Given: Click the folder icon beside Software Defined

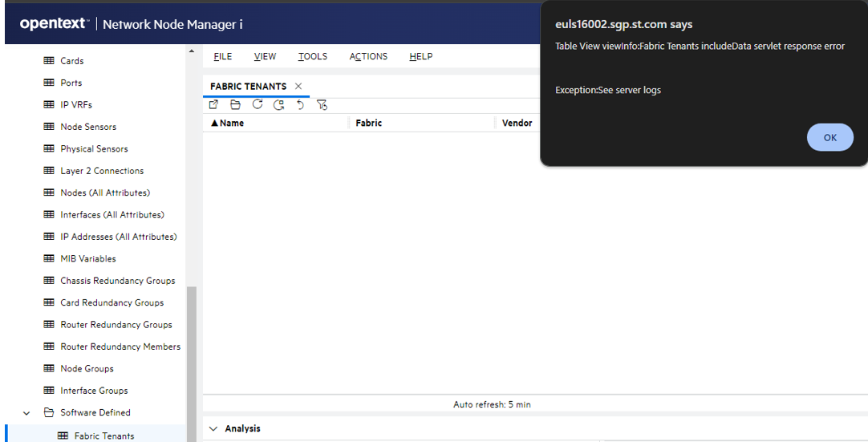Looking at the screenshot, I should click(x=49, y=412).
